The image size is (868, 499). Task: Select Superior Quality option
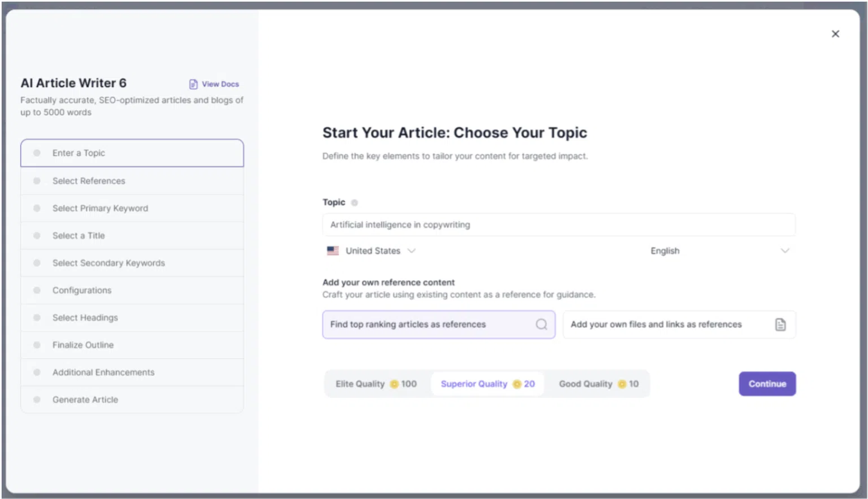(488, 384)
